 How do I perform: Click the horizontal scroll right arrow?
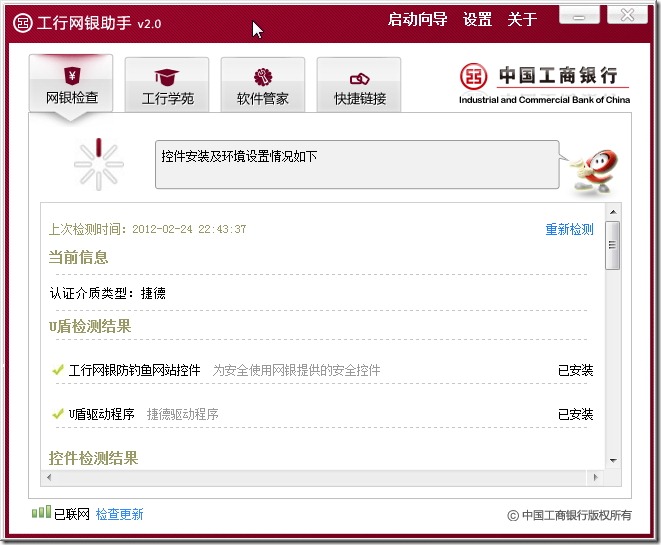pyautogui.click(x=595, y=478)
